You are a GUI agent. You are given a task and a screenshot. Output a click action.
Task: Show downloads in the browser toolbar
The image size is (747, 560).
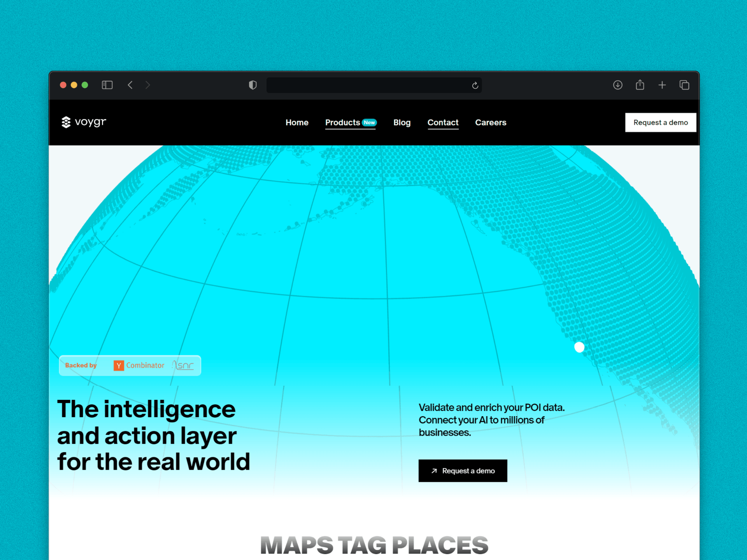point(618,85)
